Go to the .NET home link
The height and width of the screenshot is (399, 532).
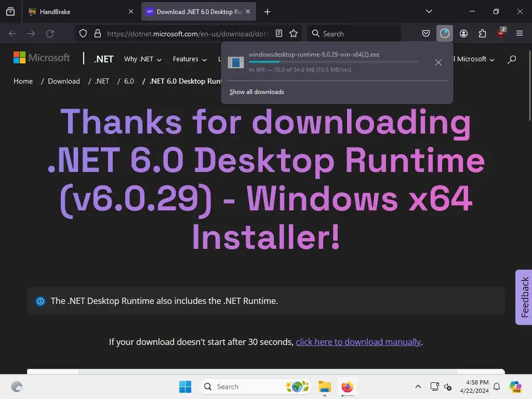pos(104,59)
